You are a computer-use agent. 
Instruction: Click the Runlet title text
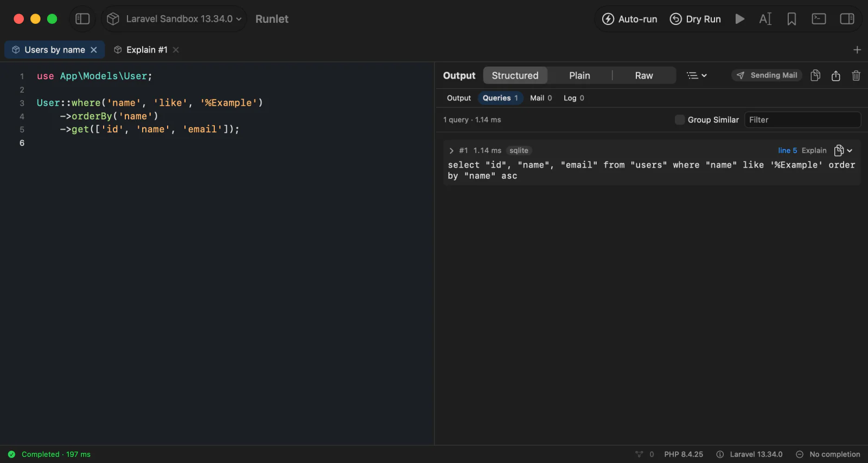tap(272, 19)
